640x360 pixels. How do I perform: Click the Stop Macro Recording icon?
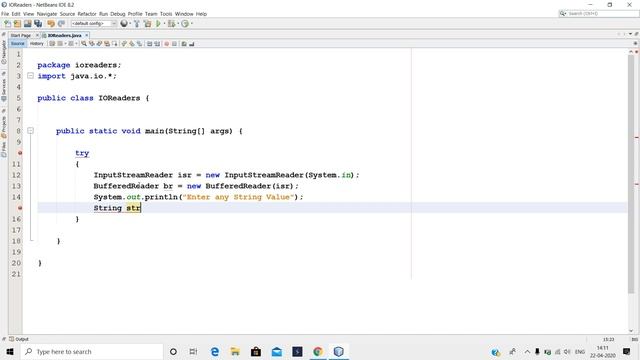(x=174, y=44)
